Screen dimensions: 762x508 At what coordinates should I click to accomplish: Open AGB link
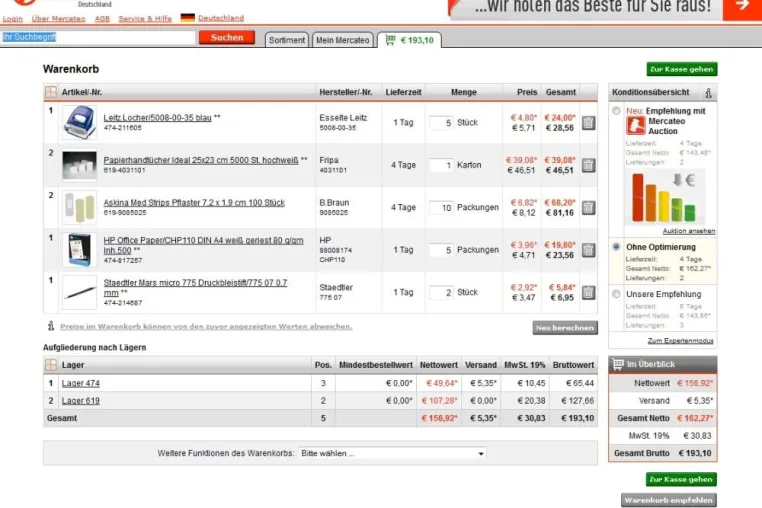click(102, 18)
